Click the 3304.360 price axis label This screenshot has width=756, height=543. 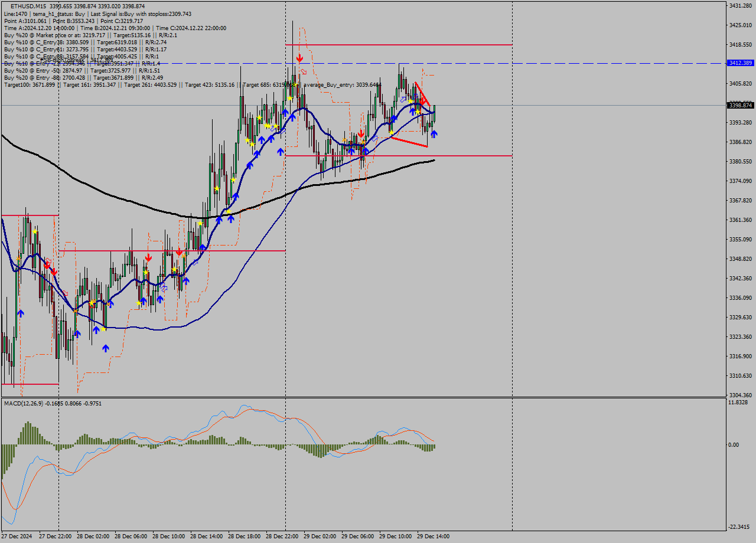[740, 395]
